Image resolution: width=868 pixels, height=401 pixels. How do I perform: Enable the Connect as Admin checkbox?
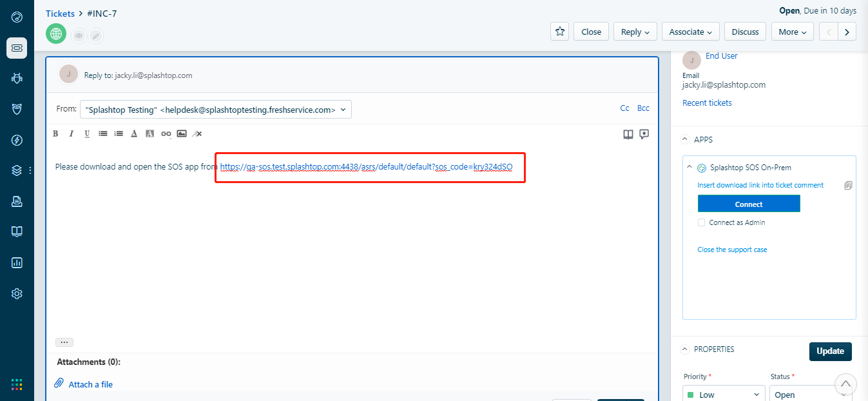(702, 222)
